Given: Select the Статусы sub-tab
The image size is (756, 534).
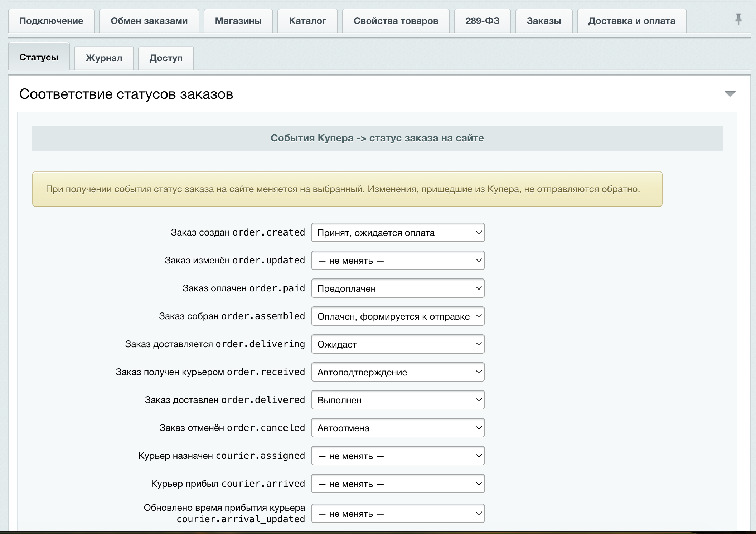Looking at the screenshot, I should (x=39, y=57).
